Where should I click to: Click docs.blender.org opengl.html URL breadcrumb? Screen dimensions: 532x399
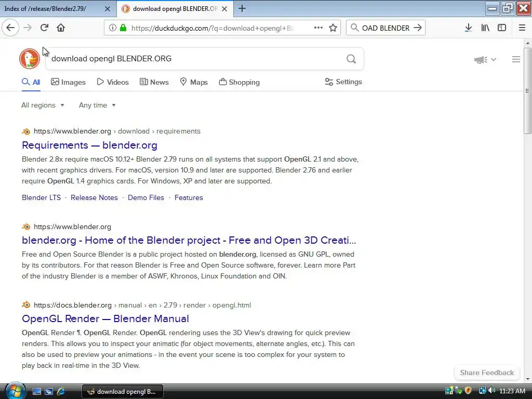(x=142, y=305)
